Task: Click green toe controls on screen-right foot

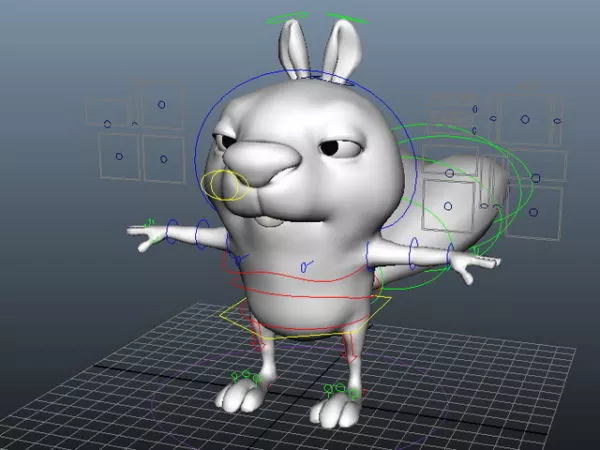Action: click(x=341, y=390)
